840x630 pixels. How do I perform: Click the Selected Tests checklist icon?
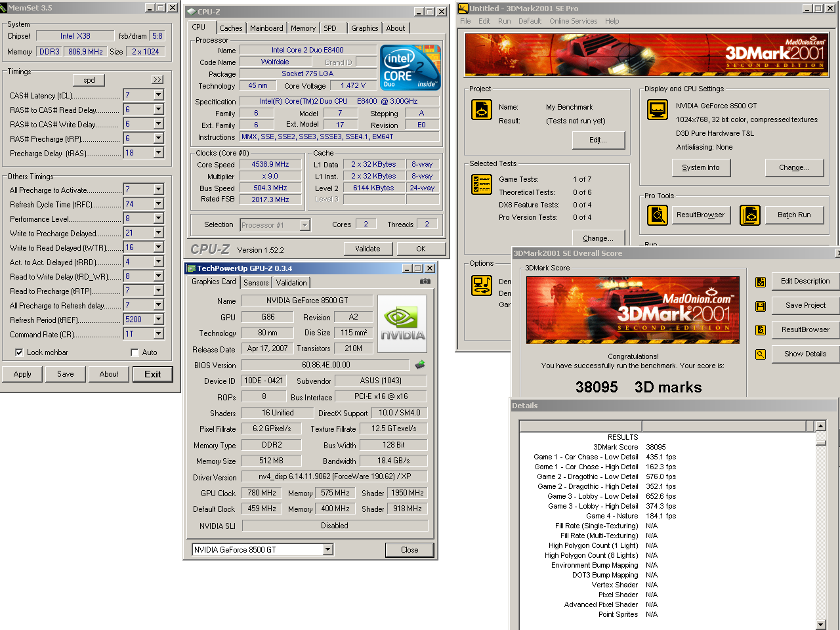(x=482, y=184)
